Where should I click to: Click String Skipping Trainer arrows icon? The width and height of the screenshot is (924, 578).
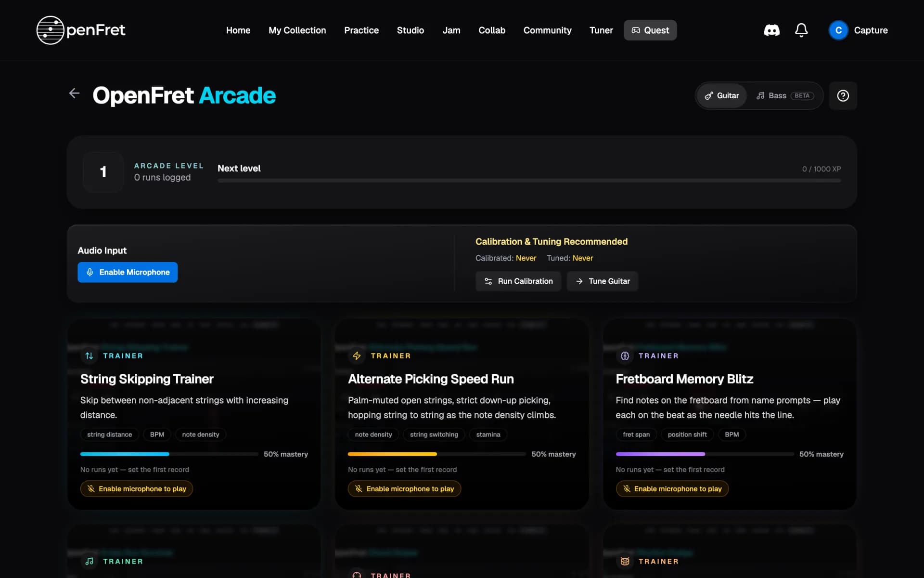[x=89, y=356]
